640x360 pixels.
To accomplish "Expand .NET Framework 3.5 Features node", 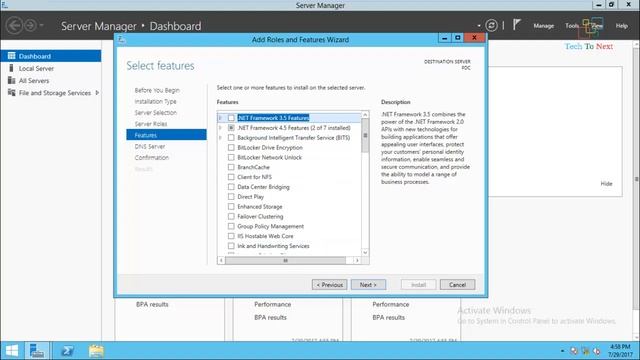I will (x=220, y=118).
